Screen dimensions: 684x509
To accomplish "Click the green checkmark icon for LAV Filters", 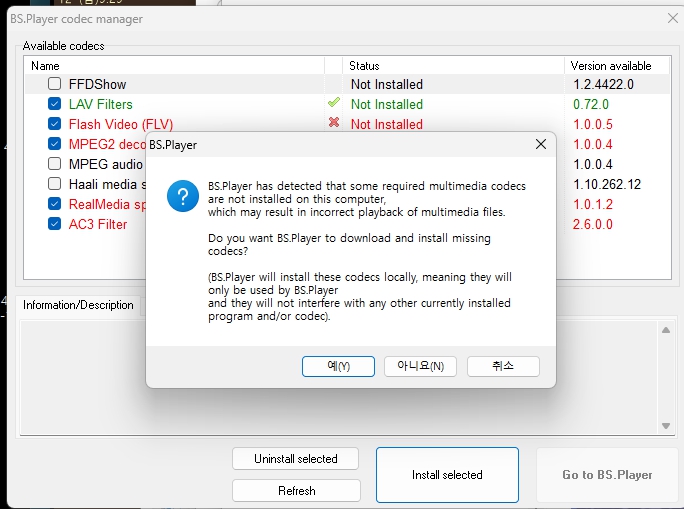I will (x=334, y=103).
